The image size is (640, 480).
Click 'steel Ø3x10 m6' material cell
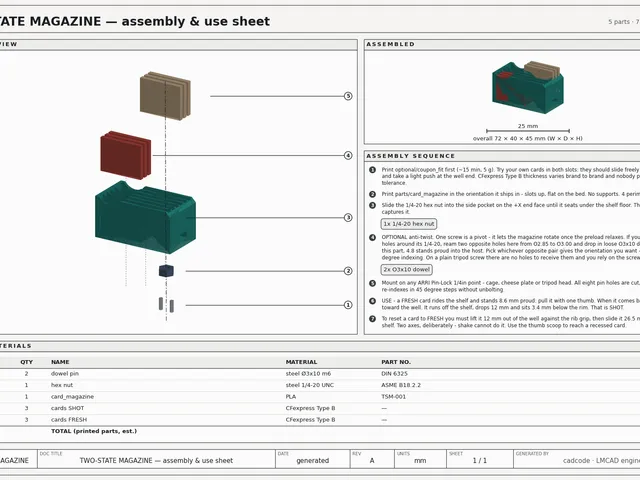click(308, 373)
